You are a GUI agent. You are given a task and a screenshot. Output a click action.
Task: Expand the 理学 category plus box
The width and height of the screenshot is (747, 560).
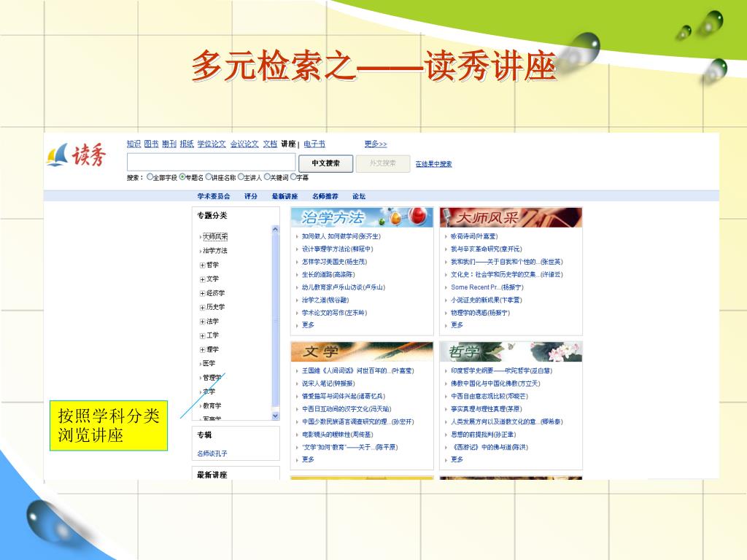coord(203,349)
